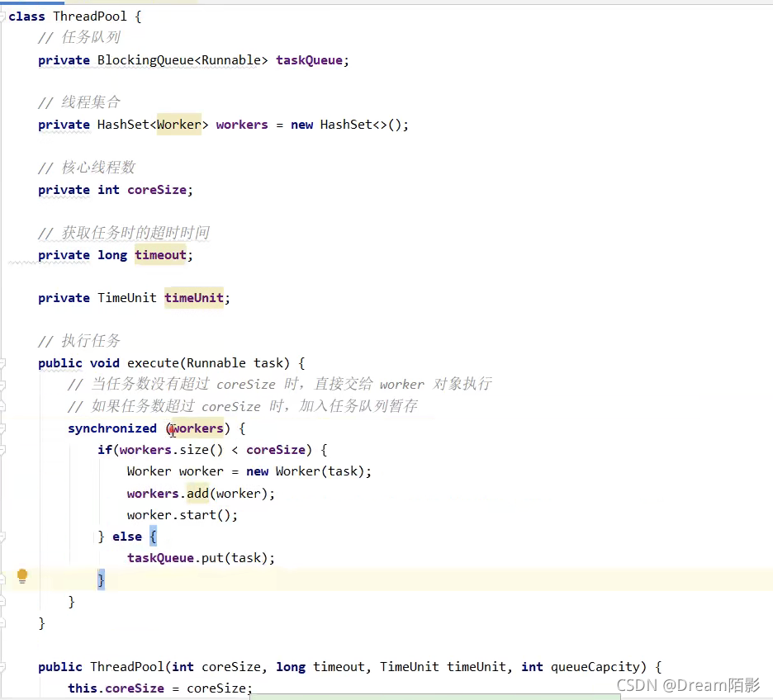This screenshot has height=700, width=773.
Task: Click coreSize in the private int declaration
Action: (x=157, y=190)
